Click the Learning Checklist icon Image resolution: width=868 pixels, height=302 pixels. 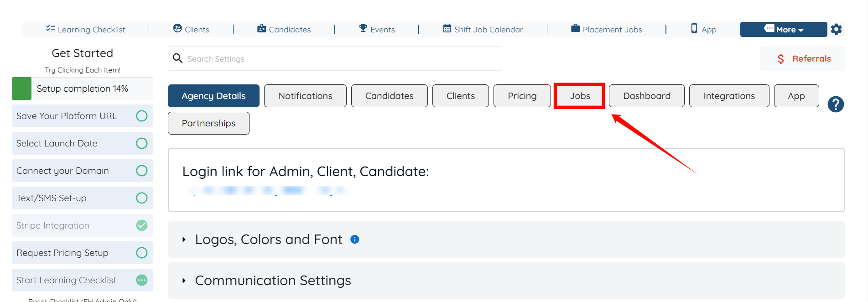(x=50, y=29)
